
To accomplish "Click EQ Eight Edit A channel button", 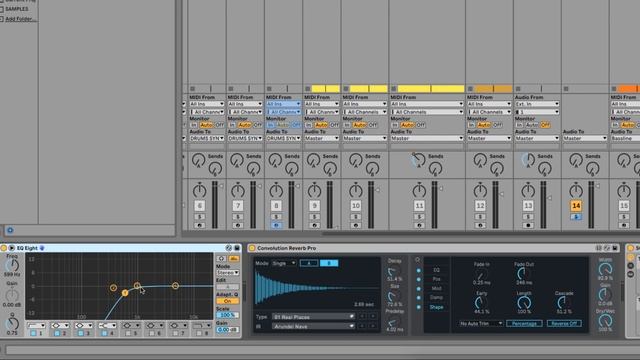I will tap(228, 287).
